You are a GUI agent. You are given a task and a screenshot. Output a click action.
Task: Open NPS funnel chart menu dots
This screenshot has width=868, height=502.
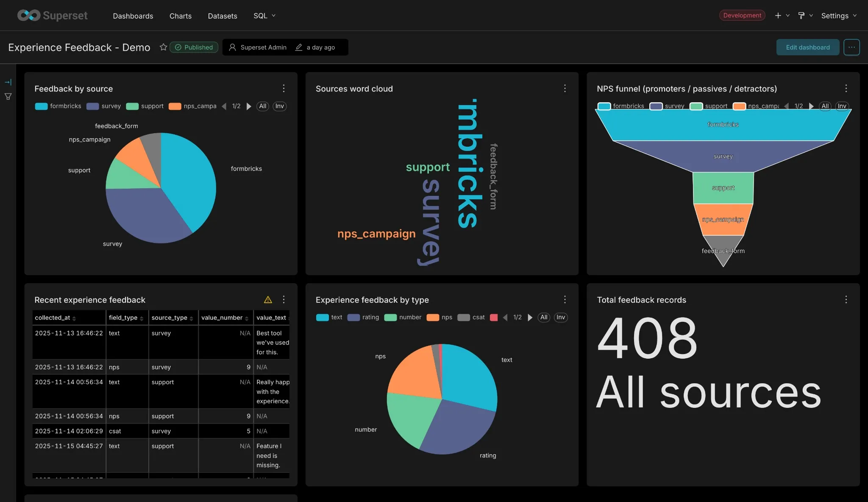click(846, 88)
